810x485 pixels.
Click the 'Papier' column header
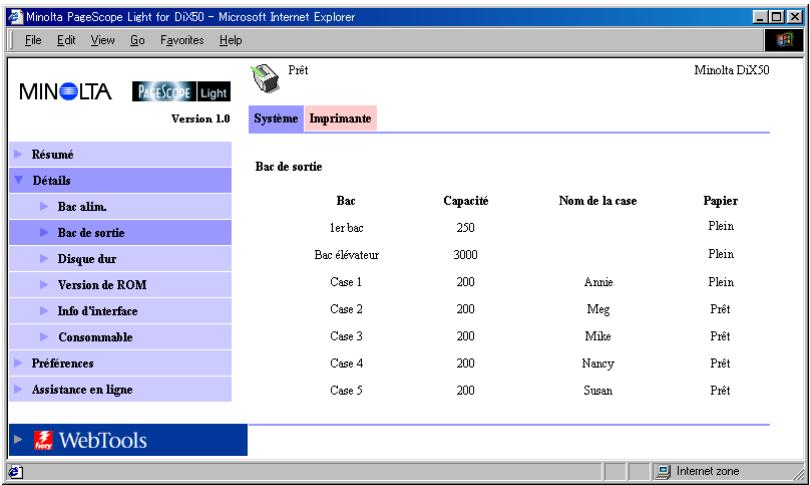click(x=721, y=201)
